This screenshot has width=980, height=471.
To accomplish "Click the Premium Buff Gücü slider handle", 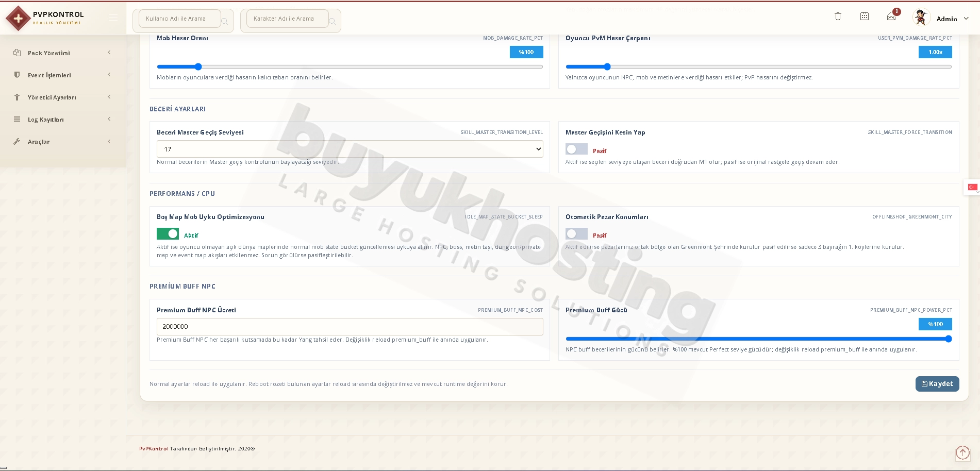I will pos(949,339).
